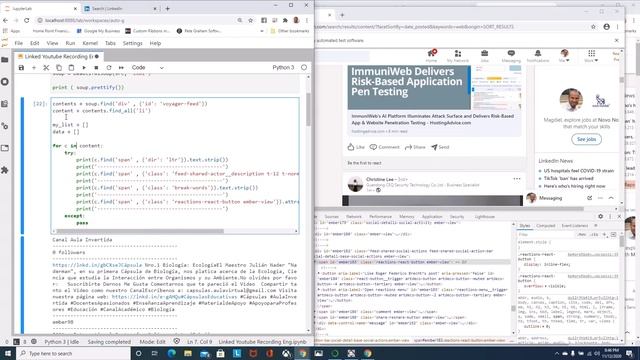This screenshot has width=640, height=360.
Task: Copy the selected cell in JupyterLab toolbar
Action: tap(59, 68)
